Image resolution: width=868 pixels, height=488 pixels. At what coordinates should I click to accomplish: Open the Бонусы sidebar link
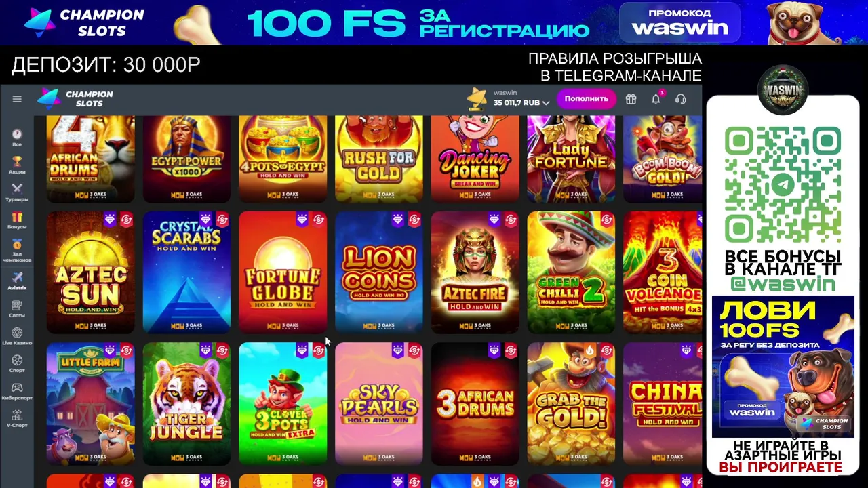(x=17, y=220)
